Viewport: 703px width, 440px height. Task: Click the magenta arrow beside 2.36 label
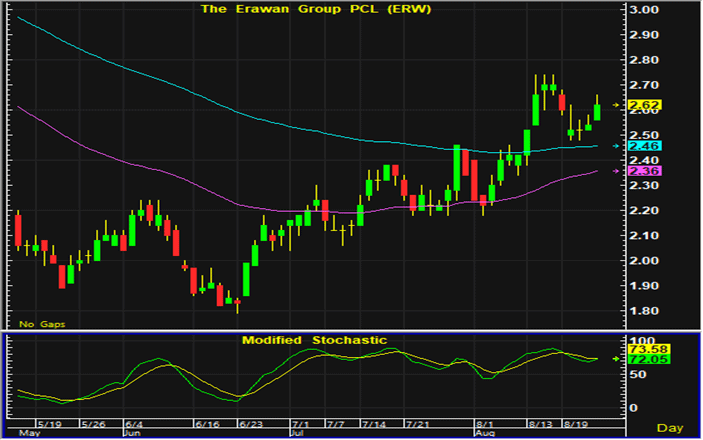point(616,172)
